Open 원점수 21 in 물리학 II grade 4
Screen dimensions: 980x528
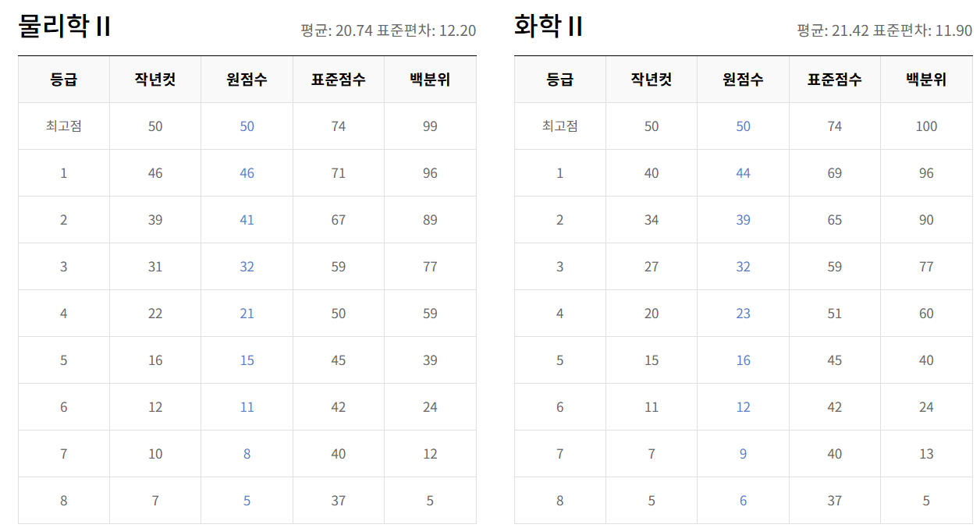tap(247, 314)
